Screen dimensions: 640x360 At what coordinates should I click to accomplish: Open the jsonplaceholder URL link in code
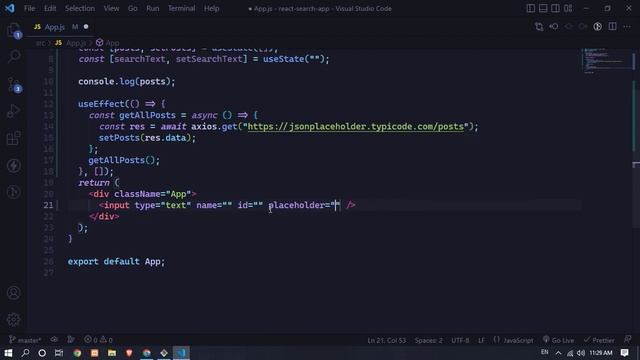click(x=356, y=127)
